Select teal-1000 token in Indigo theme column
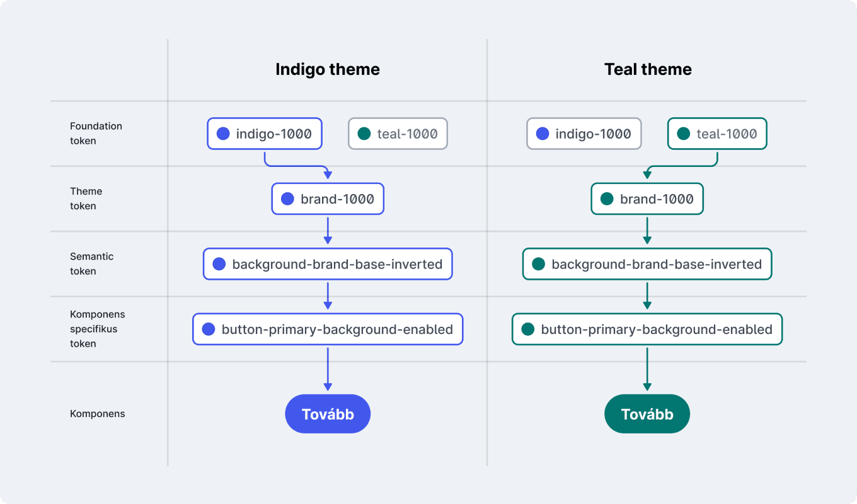 pyautogui.click(x=398, y=134)
